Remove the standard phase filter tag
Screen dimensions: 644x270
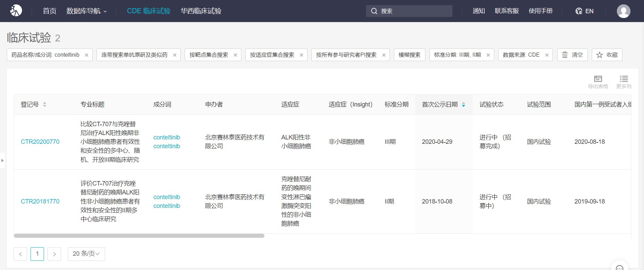pyautogui.click(x=488, y=55)
